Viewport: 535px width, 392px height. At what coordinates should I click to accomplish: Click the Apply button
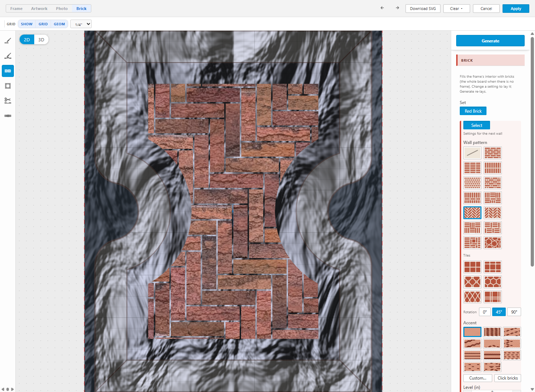pyautogui.click(x=516, y=9)
